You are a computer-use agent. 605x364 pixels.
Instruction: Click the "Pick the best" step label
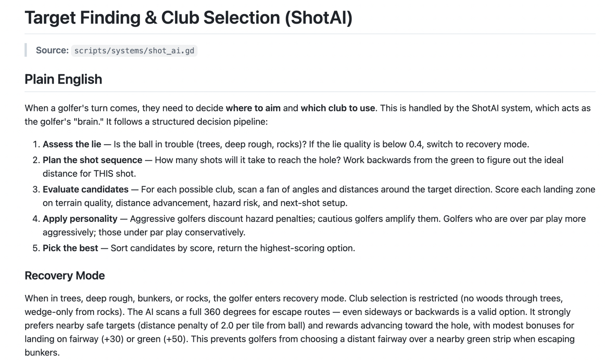[70, 248]
